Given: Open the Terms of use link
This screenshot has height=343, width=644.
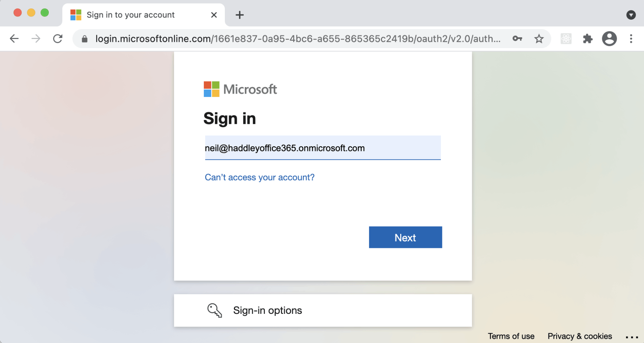Looking at the screenshot, I should pos(511,336).
